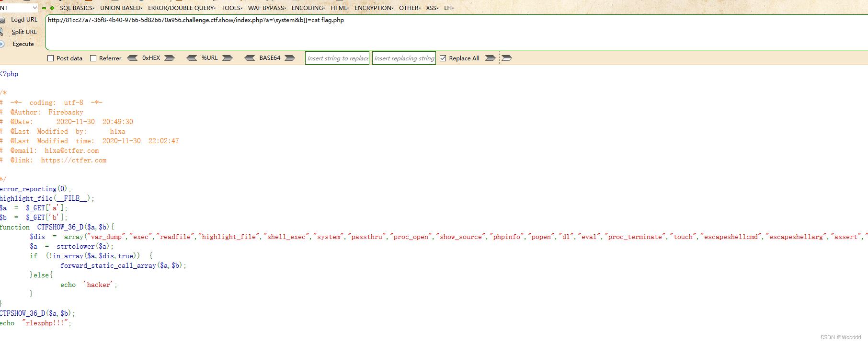
Task: Click the '$a = strtolower($a);' line
Action: coord(72,246)
